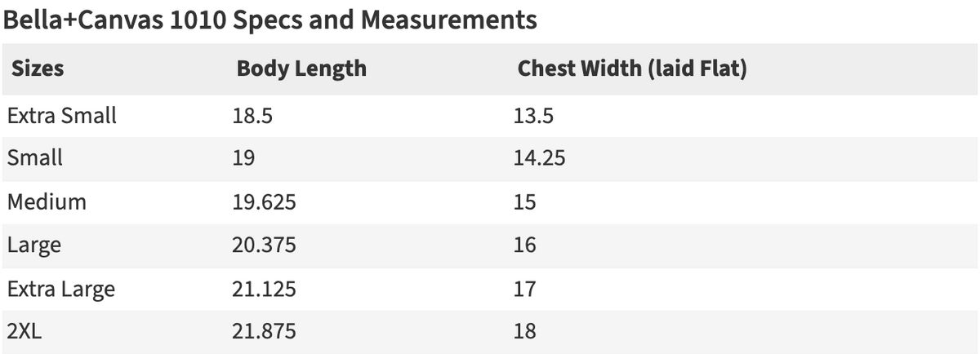Select the Extra Small size cell
Image resolution: width=980 pixels, height=354 pixels.
(62, 116)
